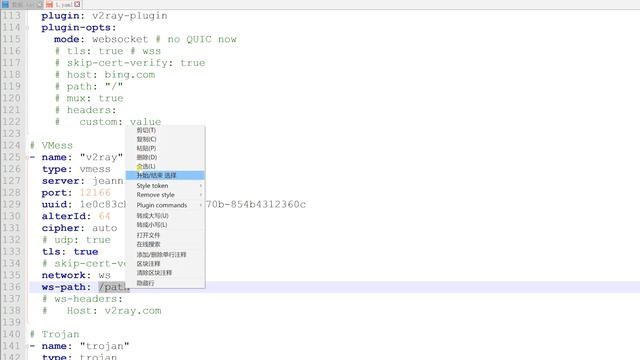This screenshot has height=360, width=640.
Task: Collapse the plugin-opts fold marker on line 114
Action: coord(27,28)
